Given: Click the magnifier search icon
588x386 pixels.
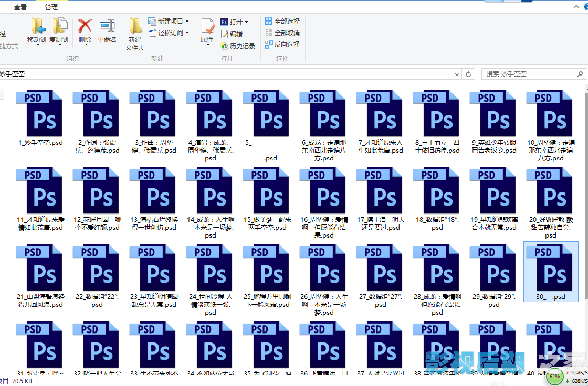Looking at the screenshot, I should [580, 74].
